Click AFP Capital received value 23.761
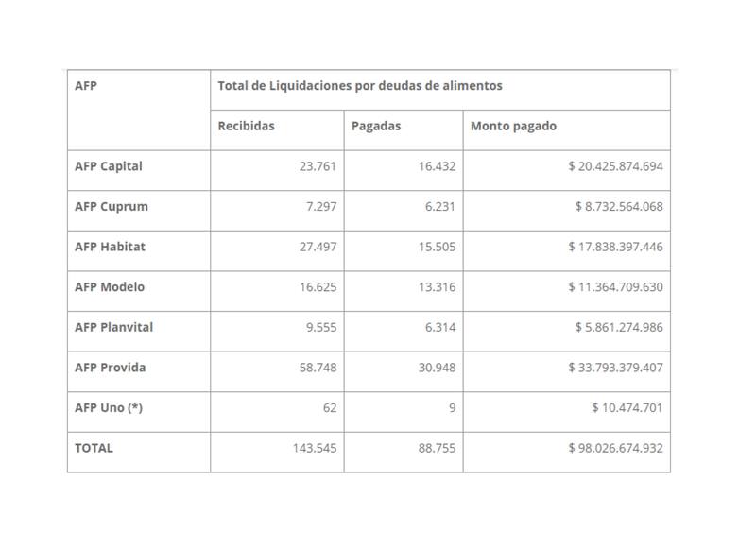 pos(317,166)
